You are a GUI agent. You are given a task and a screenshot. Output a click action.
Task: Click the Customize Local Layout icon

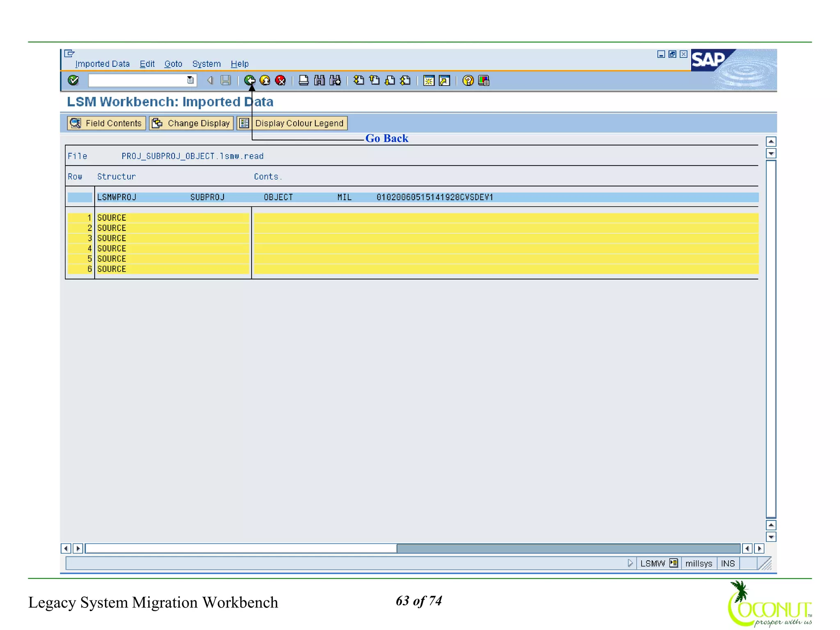click(x=484, y=80)
